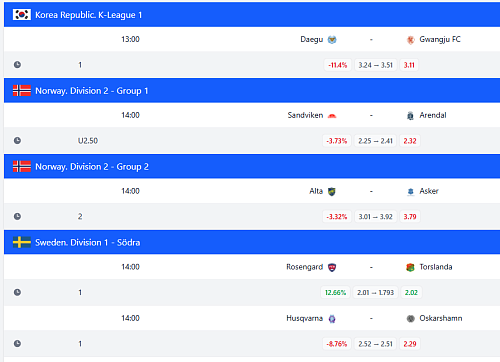Screen dimensions: 500x362
Task: Select the -11.4% odds change badge
Action: tap(337, 65)
